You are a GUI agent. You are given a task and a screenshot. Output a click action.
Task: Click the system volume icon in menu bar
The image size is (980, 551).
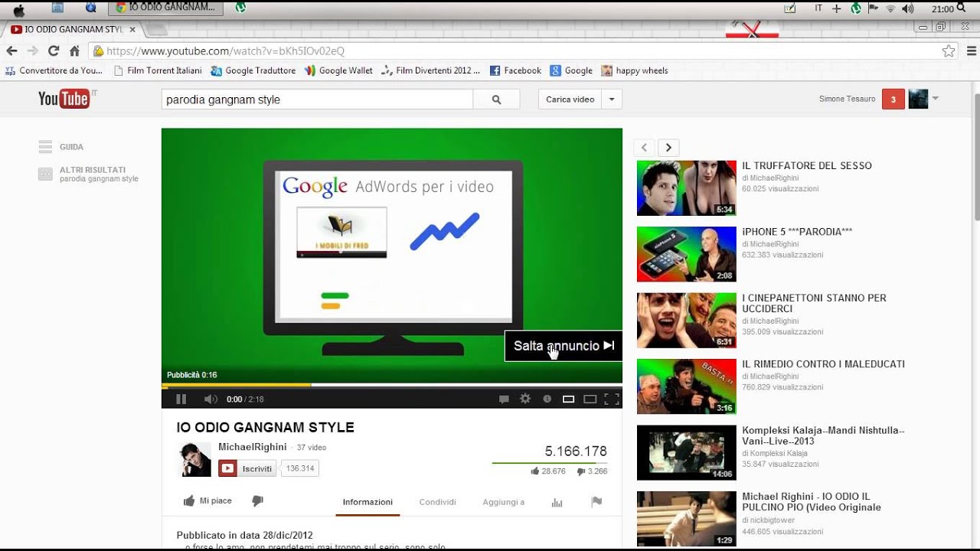coord(908,9)
